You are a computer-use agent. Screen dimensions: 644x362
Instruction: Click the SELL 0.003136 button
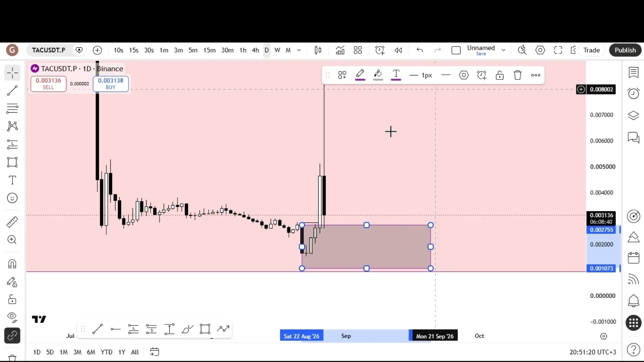pos(48,83)
